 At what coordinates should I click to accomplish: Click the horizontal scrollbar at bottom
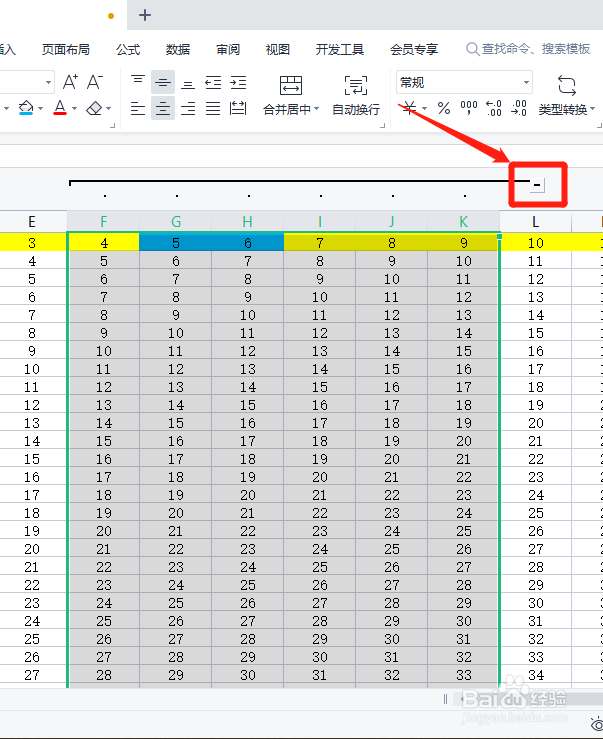pos(528,699)
